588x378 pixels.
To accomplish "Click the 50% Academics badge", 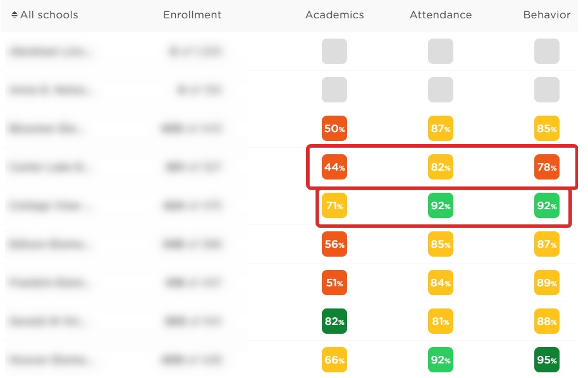I will (x=334, y=128).
